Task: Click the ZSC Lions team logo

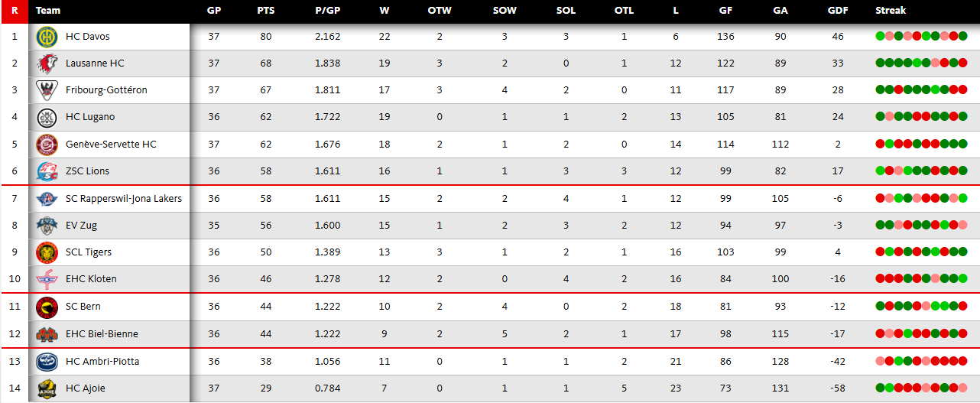Action: tap(47, 171)
